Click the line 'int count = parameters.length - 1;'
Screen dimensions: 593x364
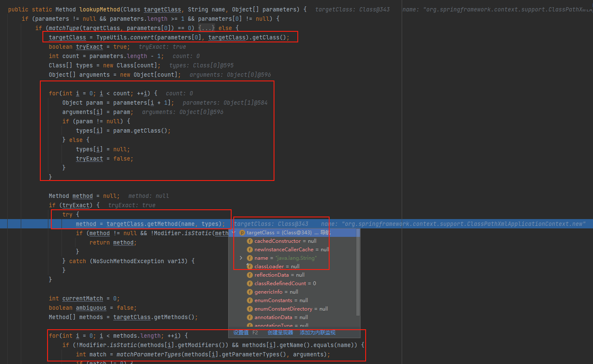[106, 56]
